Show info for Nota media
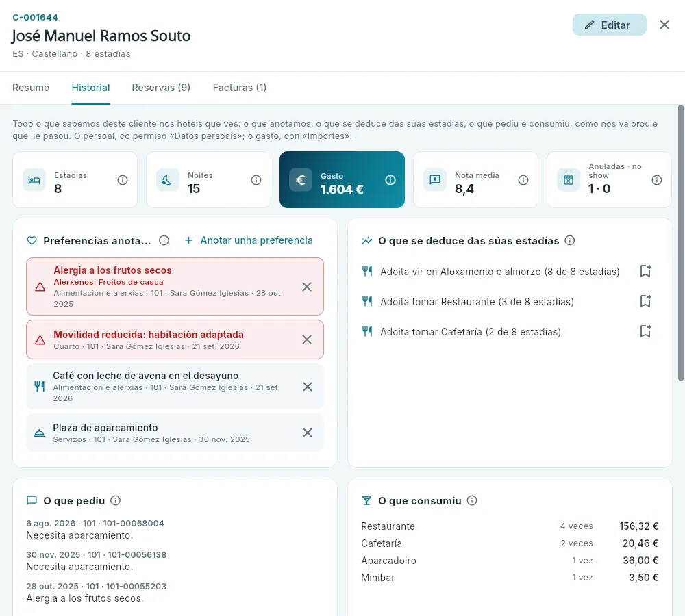This screenshot has width=685, height=616. click(523, 180)
